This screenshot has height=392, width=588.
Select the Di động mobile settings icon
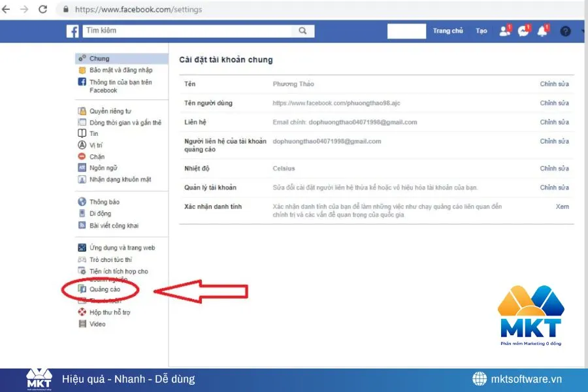tap(82, 212)
